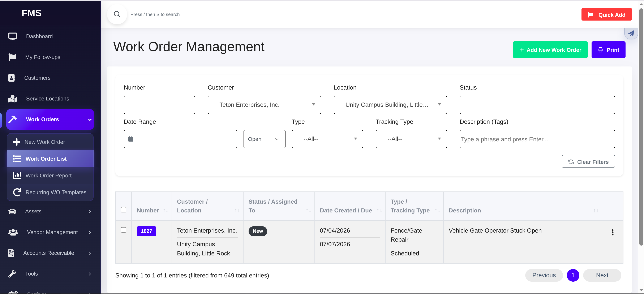644x294 pixels.
Task: Open the Location dropdown showing Unity Campus Building
Action: pos(390,105)
